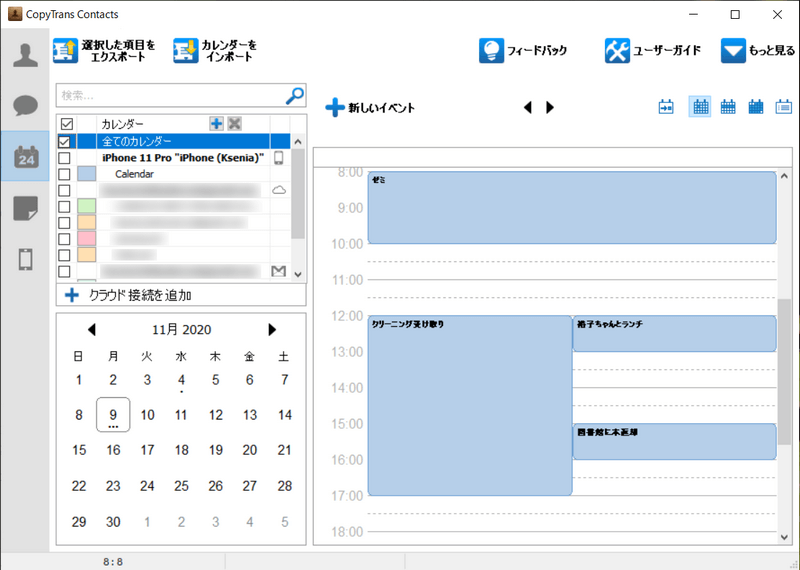Select November 4 in mini calendar

tap(181, 380)
